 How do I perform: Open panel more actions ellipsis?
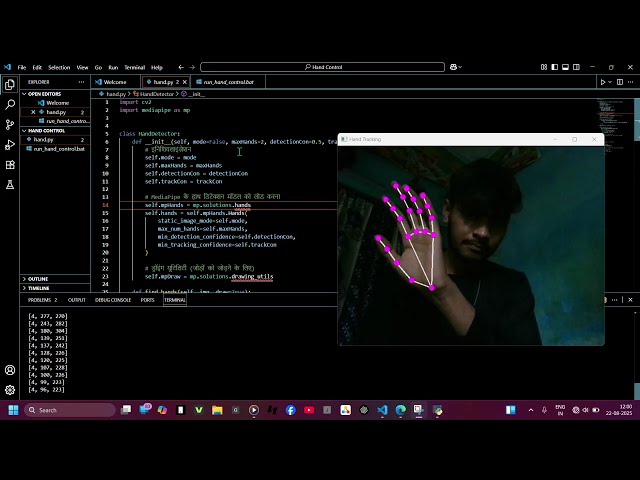614,300
